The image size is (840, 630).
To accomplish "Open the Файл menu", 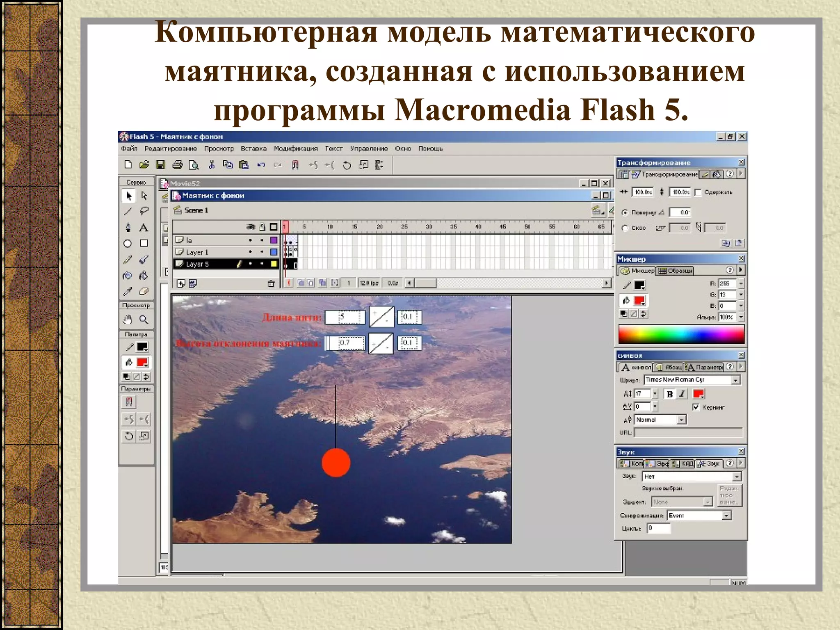I will [x=129, y=148].
